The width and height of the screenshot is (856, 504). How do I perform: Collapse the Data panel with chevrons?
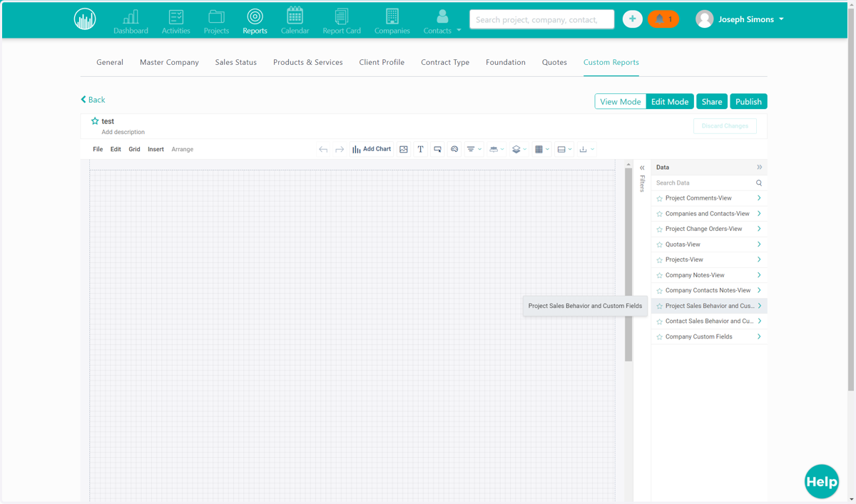click(760, 167)
